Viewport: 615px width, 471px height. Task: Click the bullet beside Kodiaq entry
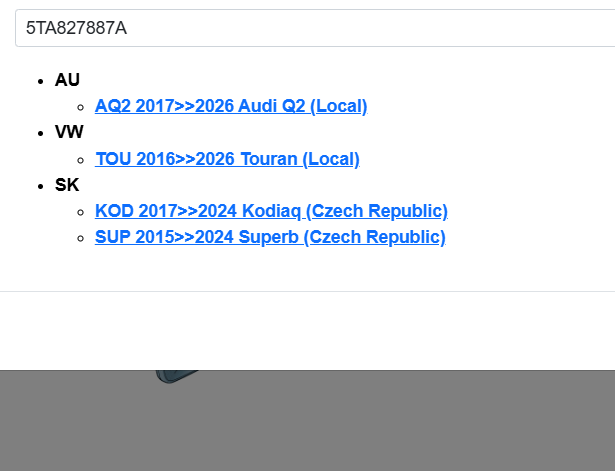tap(80, 211)
